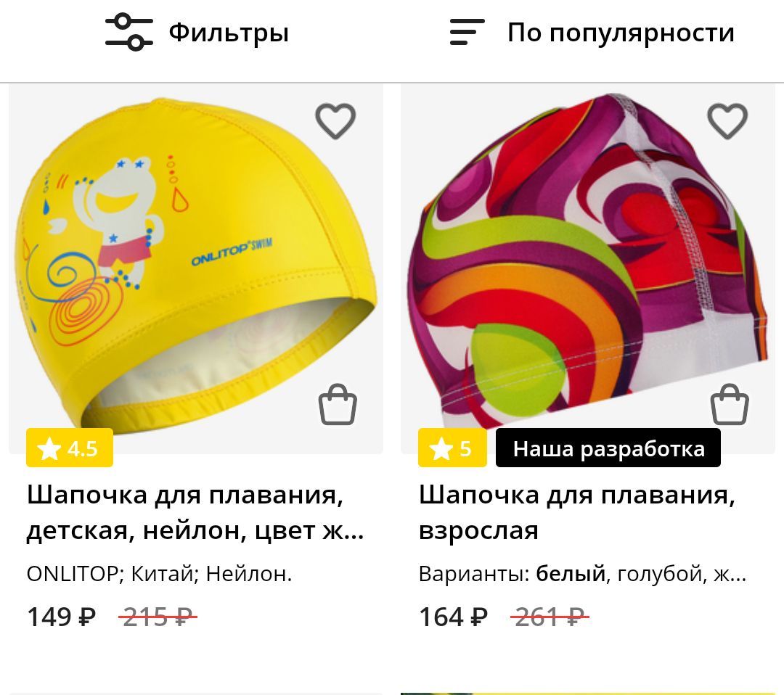The image size is (784, 695).
Task: Open title Шапочка для плавания, детская
Action: click(195, 513)
